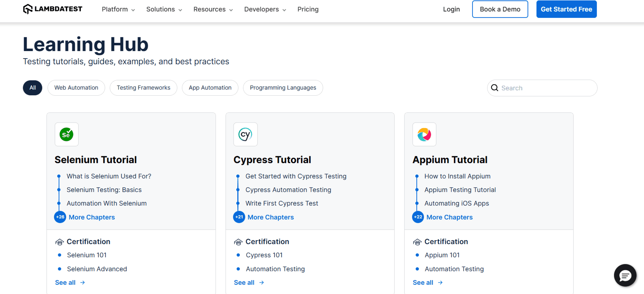Open Selenium More Chapters link

pyautogui.click(x=92, y=217)
